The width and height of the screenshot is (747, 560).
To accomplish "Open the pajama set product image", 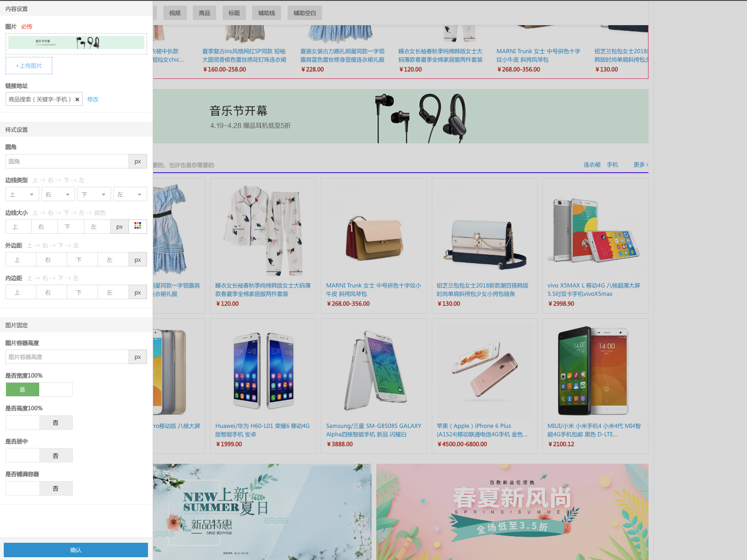I will coord(263,231).
